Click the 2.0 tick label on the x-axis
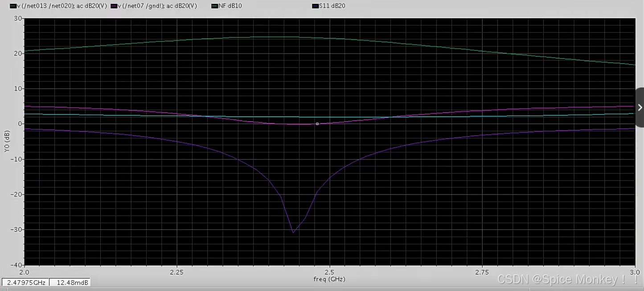This screenshot has width=644, height=291. [24, 272]
